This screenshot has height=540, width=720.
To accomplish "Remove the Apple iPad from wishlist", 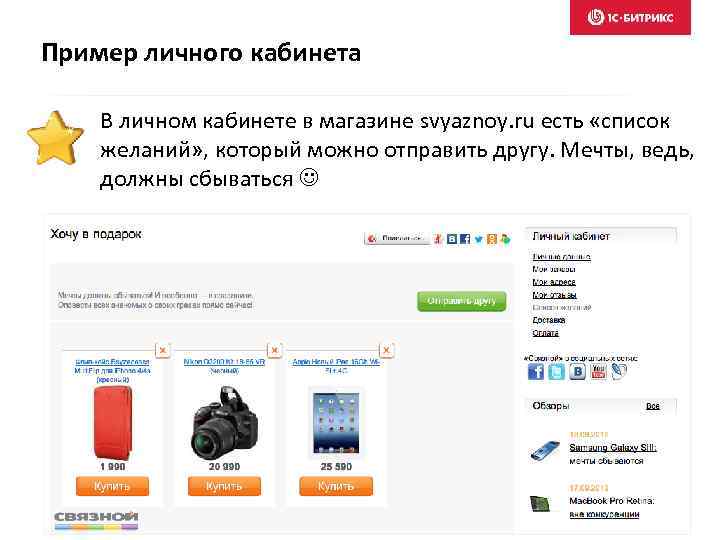I will click(x=387, y=350).
